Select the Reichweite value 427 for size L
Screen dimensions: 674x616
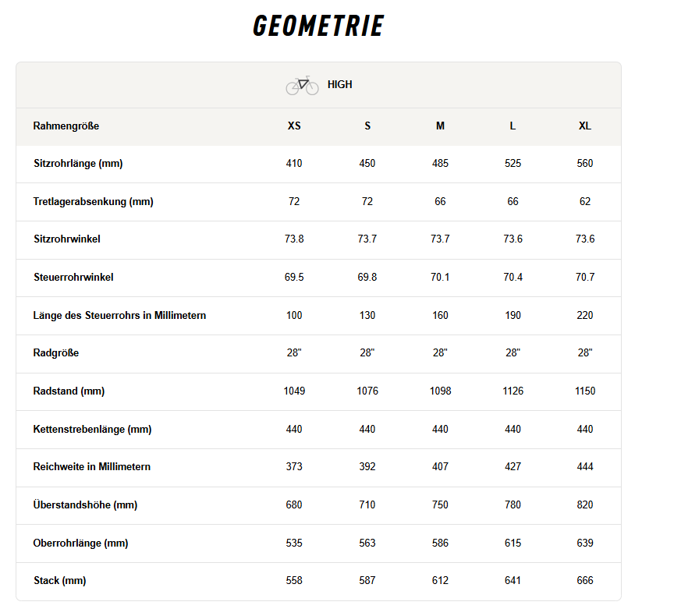pos(513,467)
